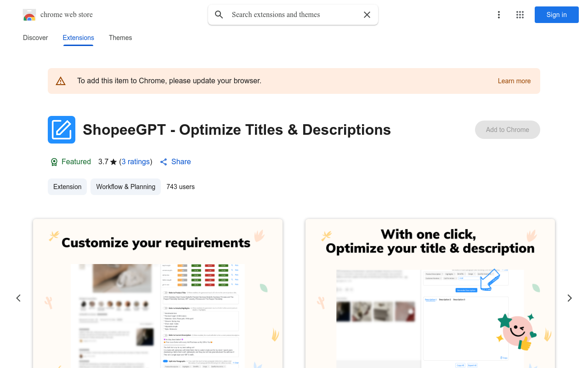This screenshot has height=368, width=588.
Task: Click the ShopeeGPT extension icon
Action: [x=62, y=130]
